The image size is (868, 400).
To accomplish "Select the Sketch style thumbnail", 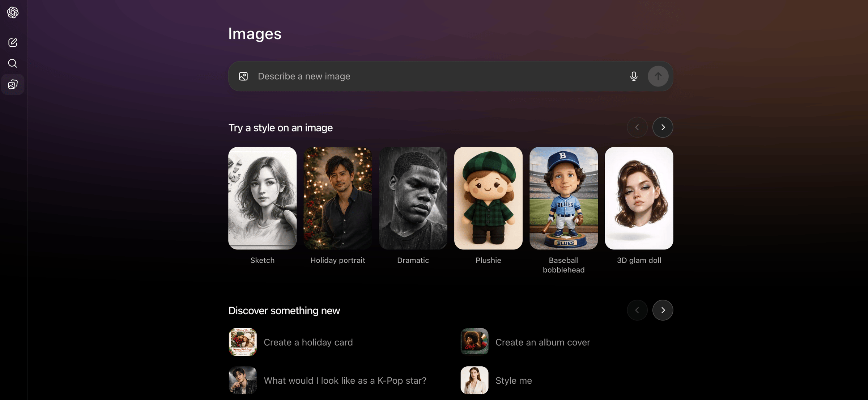I will (262, 198).
